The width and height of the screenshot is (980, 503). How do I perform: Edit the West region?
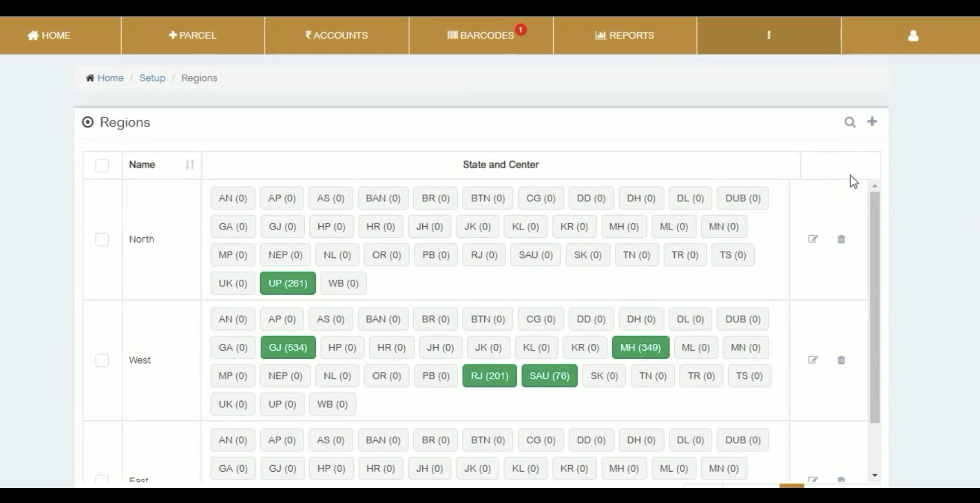click(813, 360)
